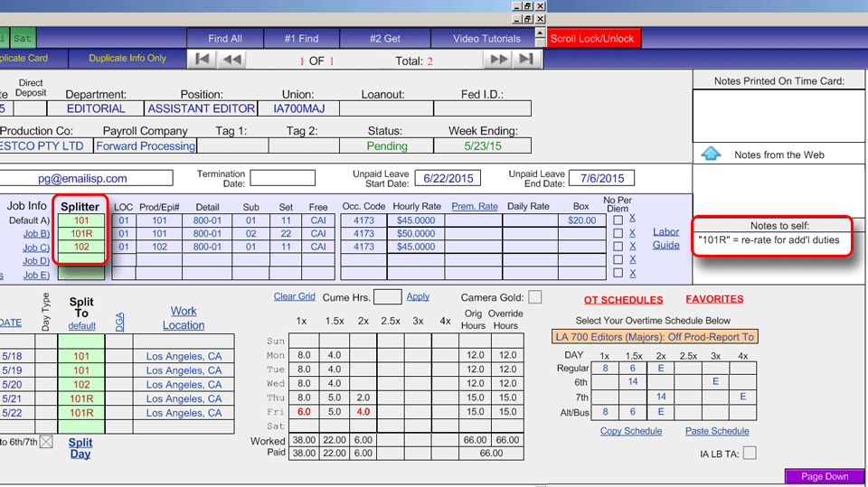This screenshot has height=487, width=868.
Task: Delete Default A job row X
Action: 632,218
